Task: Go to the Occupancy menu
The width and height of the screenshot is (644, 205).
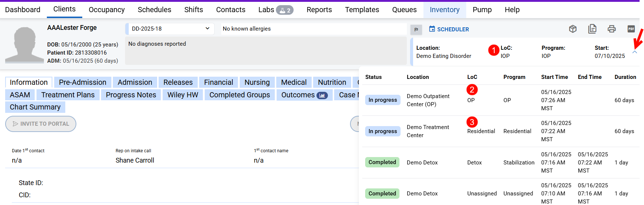Action: [107, 10]
